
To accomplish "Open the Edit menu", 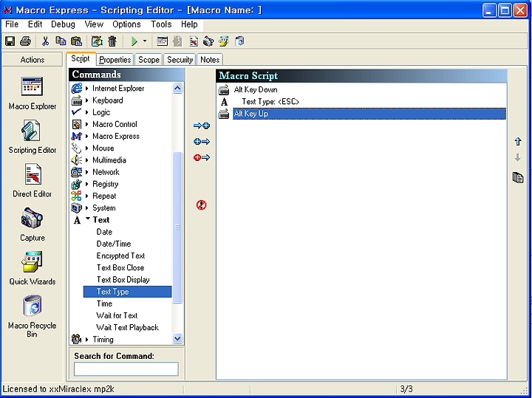I will click(x=35, y=24).
